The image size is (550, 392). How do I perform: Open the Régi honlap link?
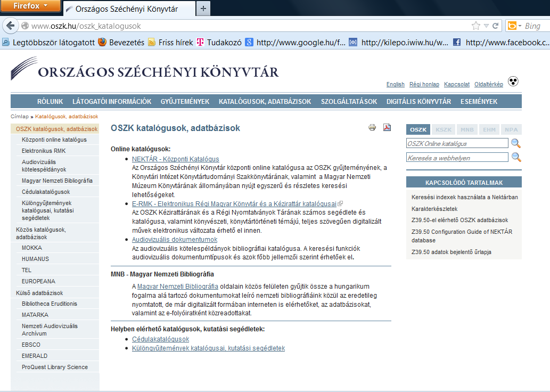[x=424, y=84]
